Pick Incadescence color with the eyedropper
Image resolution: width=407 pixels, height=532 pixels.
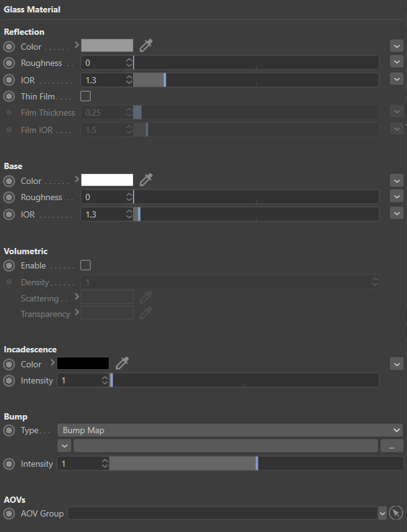pos(122,364)
